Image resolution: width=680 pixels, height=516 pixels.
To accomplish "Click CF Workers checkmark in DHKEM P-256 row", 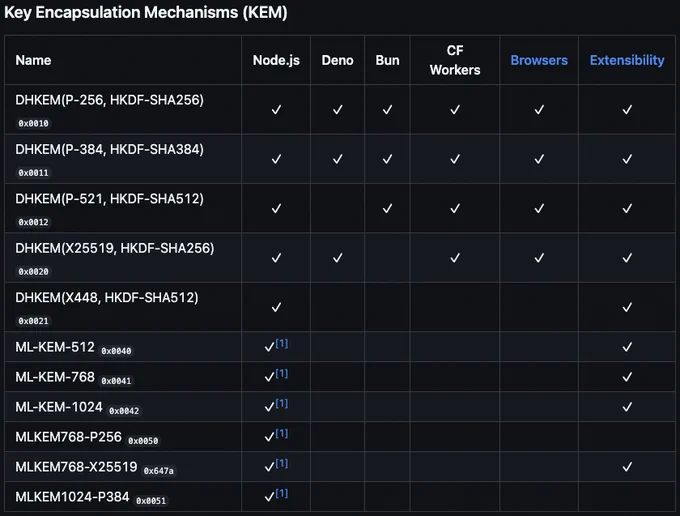I will [455, 110].
